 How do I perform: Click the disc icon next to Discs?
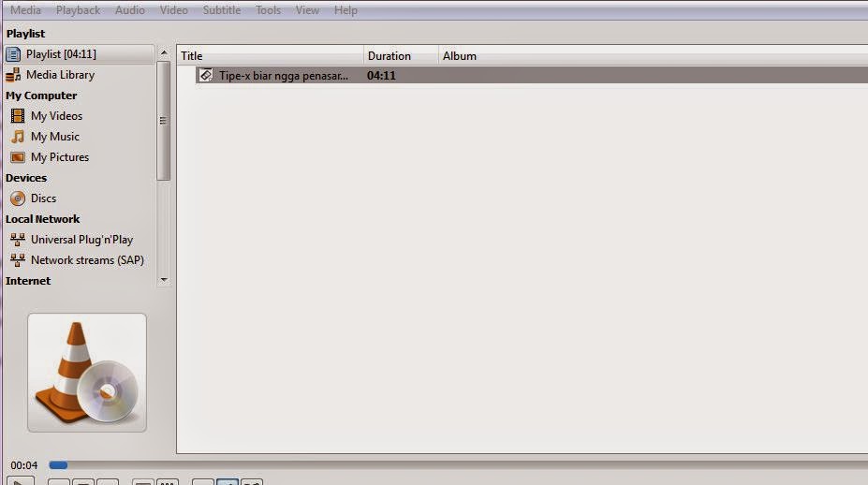tap(18, 198)
